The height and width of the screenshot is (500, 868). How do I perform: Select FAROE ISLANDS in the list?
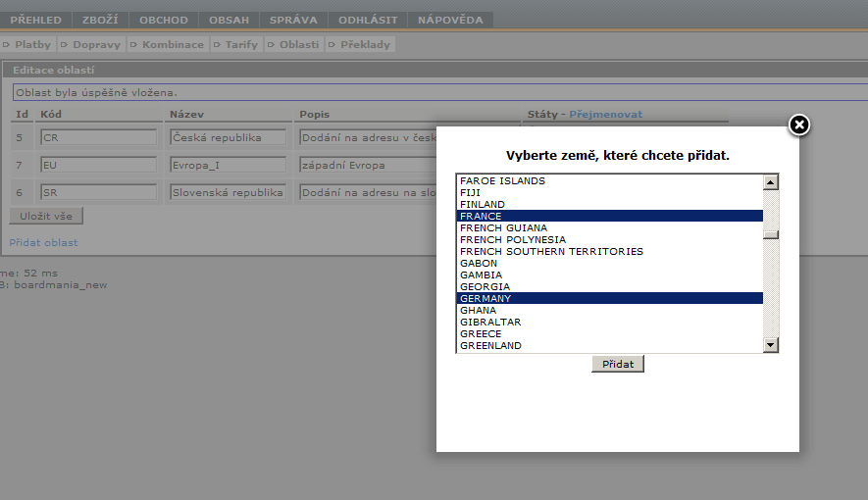pyautogui.click(x=609, y=180)
